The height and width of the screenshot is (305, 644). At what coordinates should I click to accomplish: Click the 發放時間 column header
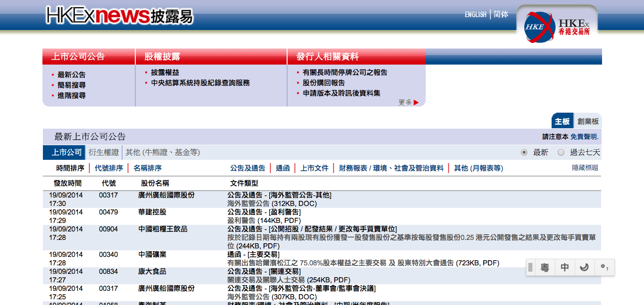click(x=67, y=183)
